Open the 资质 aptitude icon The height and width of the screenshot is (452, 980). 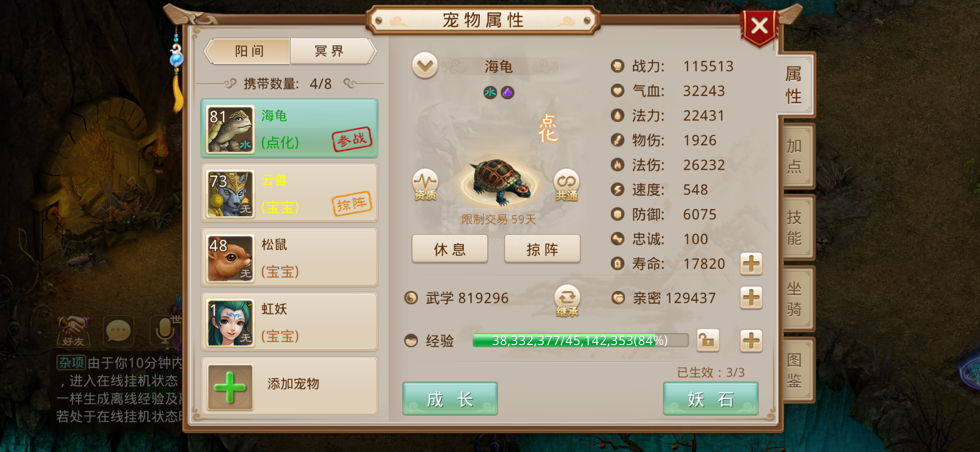point(425,185)
